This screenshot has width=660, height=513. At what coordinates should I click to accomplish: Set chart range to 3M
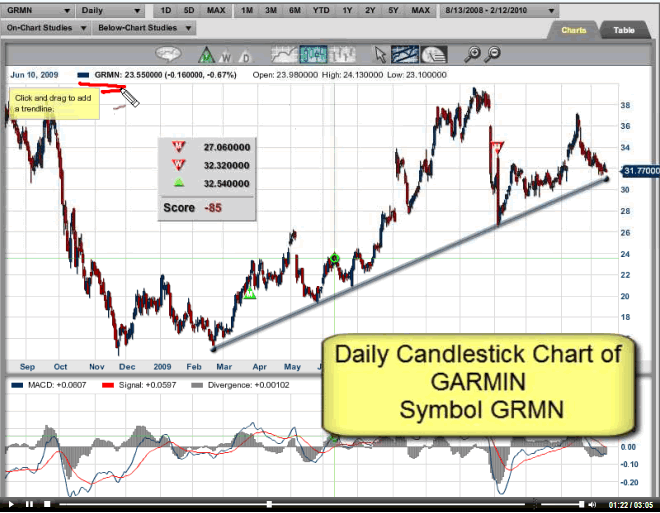pos(271,11)
